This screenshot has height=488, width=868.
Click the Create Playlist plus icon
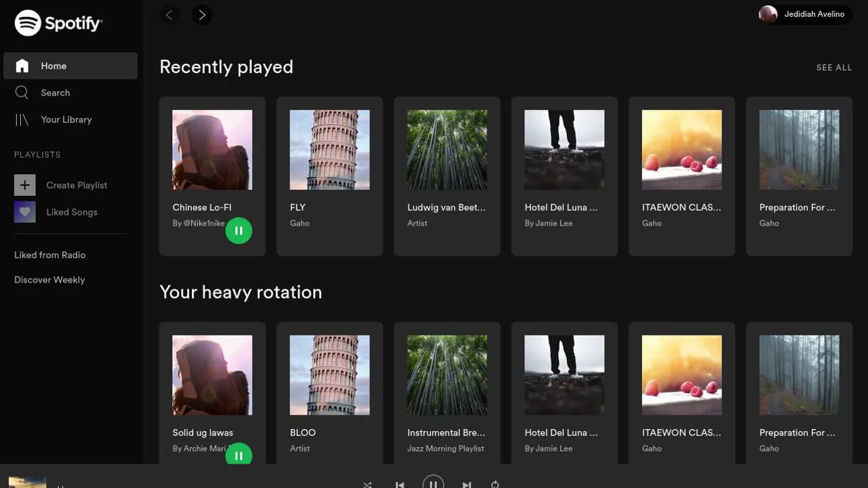coord(24,185)
